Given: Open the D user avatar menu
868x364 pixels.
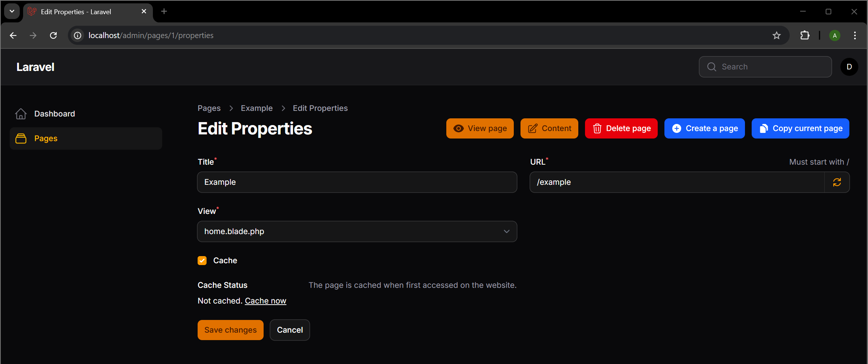Looking at the screenshot, I should point(849,66).
